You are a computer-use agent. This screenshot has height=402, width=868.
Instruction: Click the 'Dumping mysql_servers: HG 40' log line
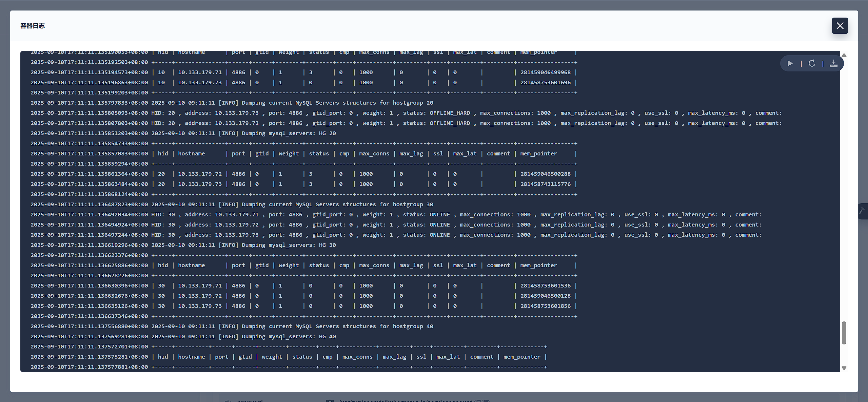point(288,336)
